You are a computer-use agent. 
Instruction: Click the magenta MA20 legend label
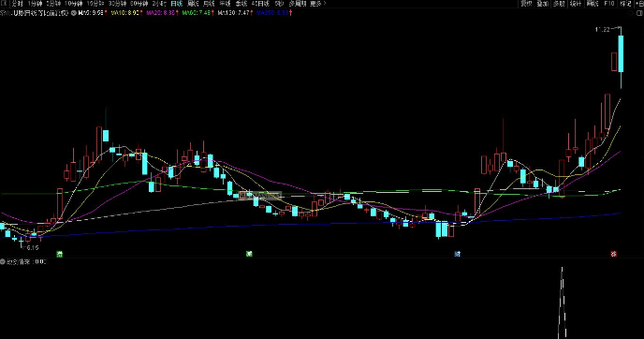point(161,13)
